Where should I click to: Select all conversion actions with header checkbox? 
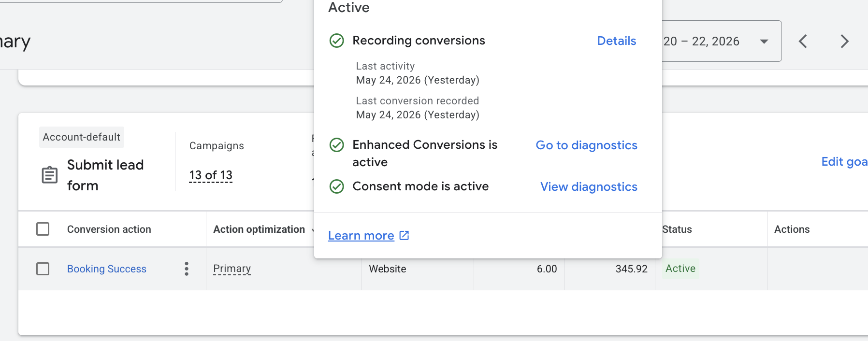coord(43,229)
